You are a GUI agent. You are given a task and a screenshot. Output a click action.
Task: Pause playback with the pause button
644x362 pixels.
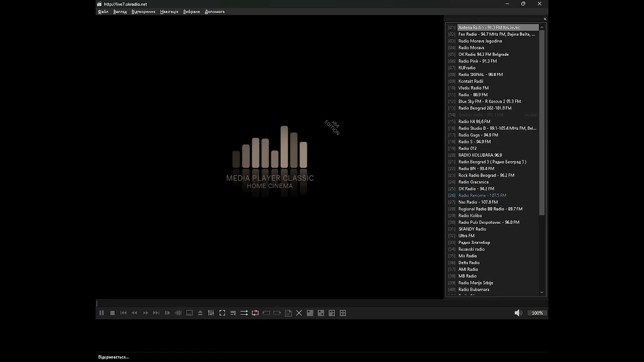coord(102,313)
